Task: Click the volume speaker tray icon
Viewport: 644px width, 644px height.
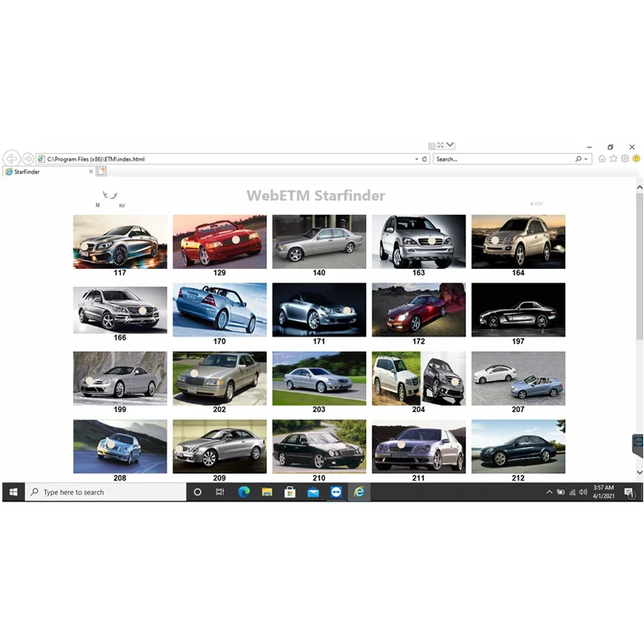Action: [583, 492]
